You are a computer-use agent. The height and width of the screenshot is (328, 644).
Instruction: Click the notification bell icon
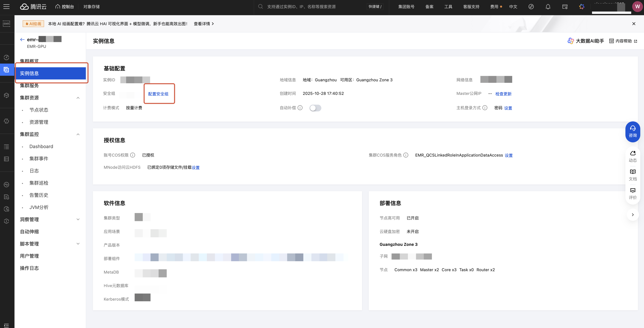coord(548,7)
